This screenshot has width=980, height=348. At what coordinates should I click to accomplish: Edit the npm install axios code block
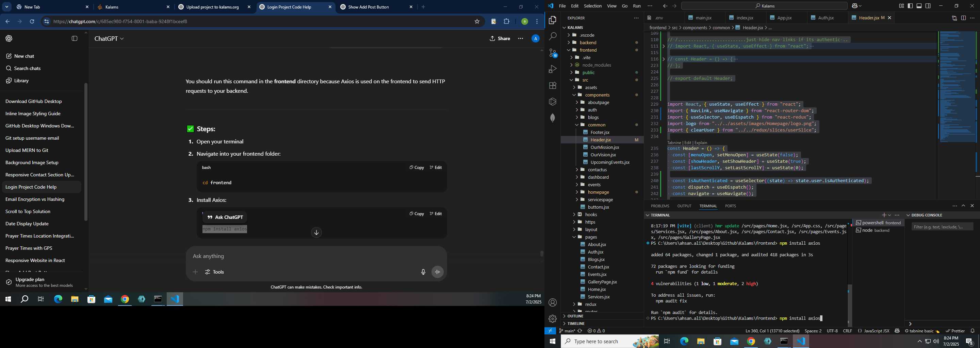point(436,214)
